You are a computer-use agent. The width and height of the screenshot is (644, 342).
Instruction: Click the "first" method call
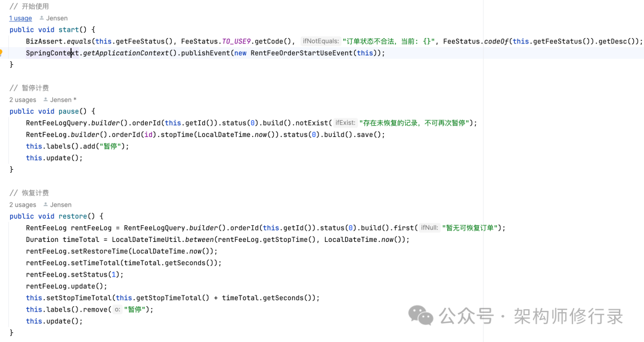click(x=404, y=228)
